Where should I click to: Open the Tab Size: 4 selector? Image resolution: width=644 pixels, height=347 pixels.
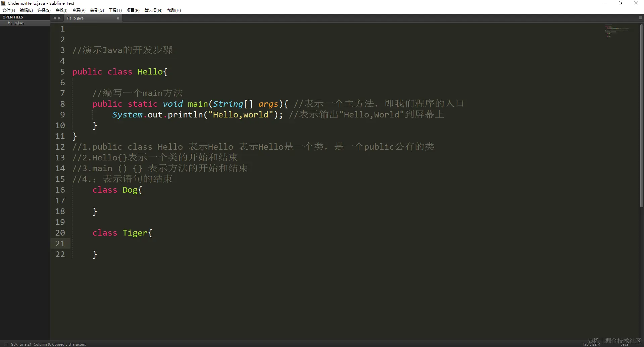[x=591, y=344]
